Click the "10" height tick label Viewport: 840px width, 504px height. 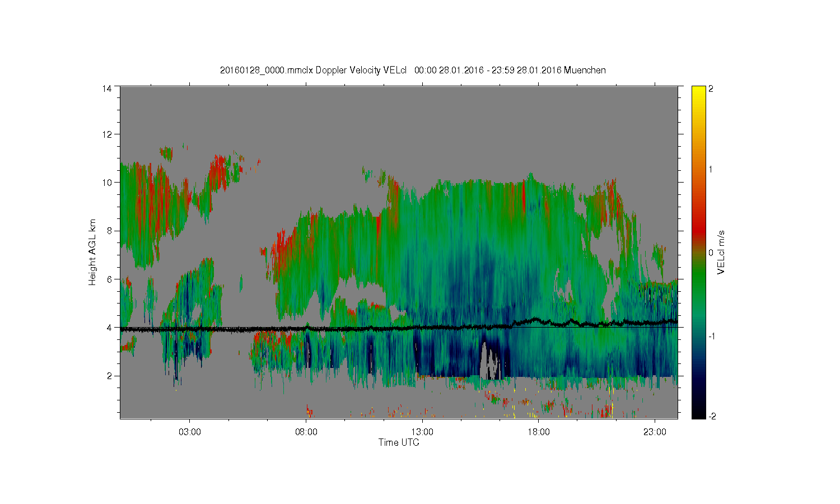tap(106, 183)
